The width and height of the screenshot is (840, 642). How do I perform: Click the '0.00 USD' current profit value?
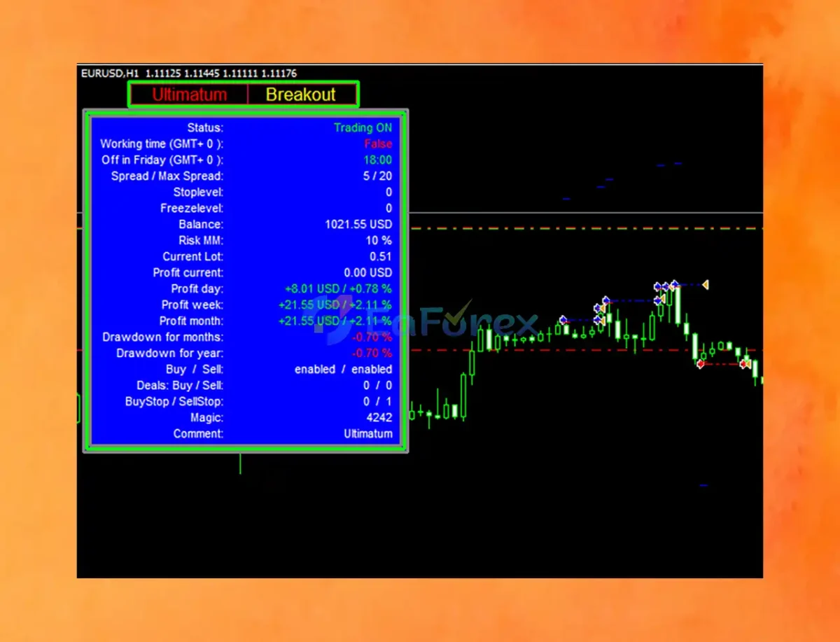pos(368,272)
